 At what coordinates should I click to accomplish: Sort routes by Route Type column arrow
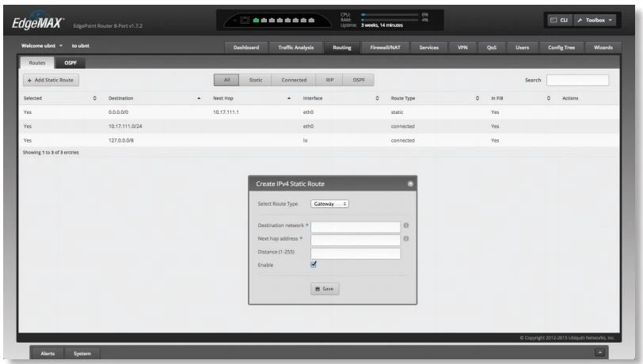(x=477, y=98)
